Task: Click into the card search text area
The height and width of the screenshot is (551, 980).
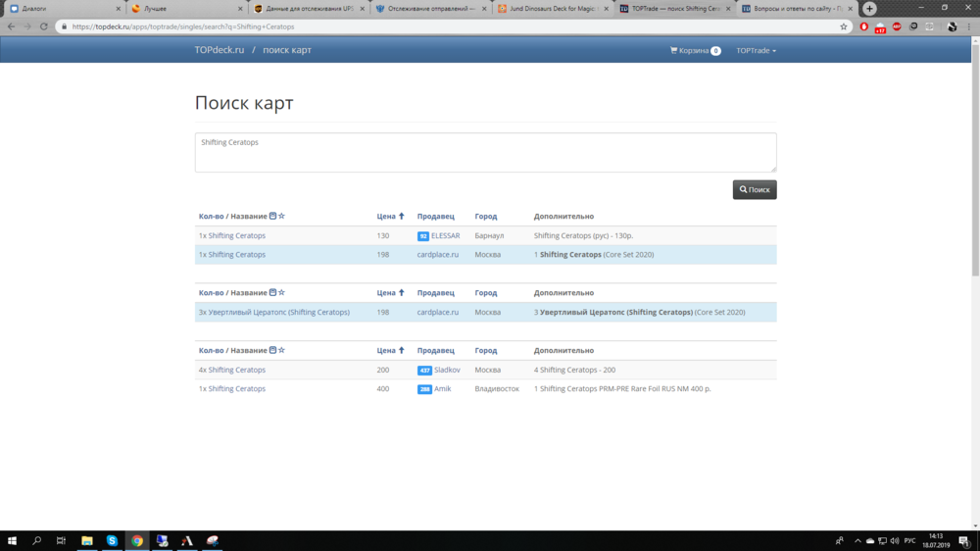Action: [485, 152]
